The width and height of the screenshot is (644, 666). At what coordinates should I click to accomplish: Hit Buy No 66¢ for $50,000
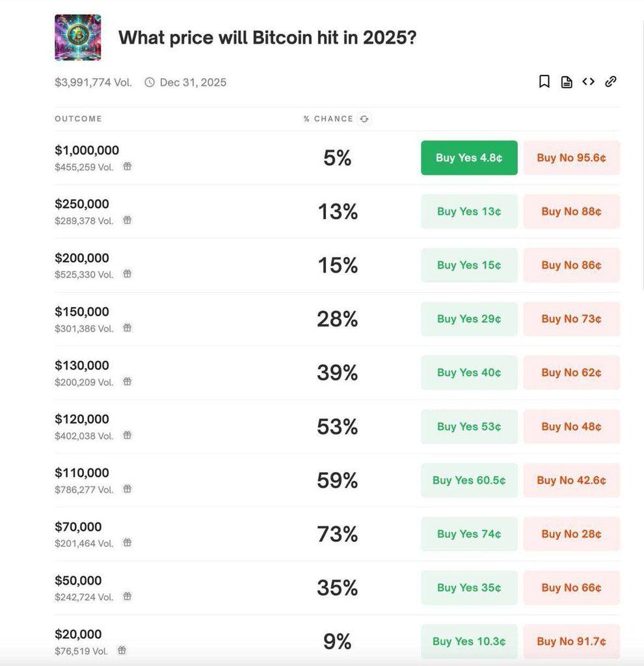tap(571, 588)
